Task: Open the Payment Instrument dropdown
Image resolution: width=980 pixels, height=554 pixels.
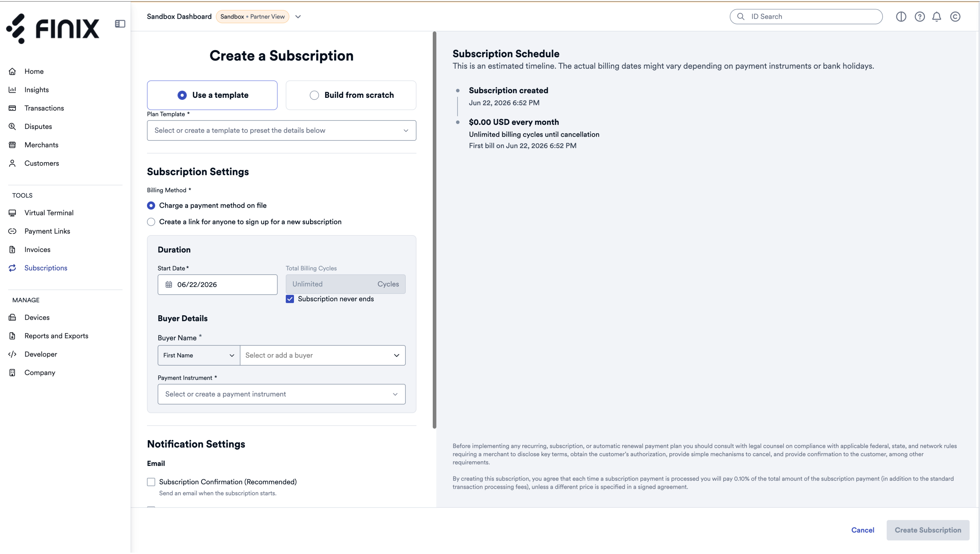Action: coord(282,394)
